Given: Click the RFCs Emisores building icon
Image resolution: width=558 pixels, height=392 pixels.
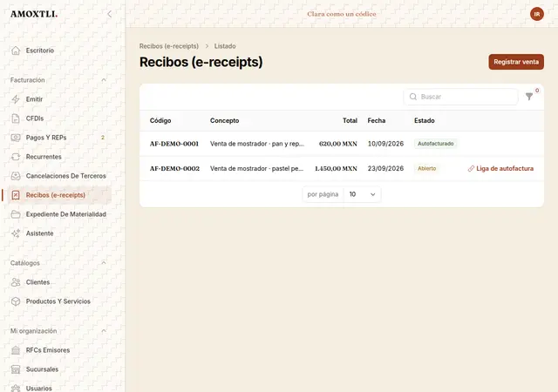Looking at the screenshot, I should [16, 350].
